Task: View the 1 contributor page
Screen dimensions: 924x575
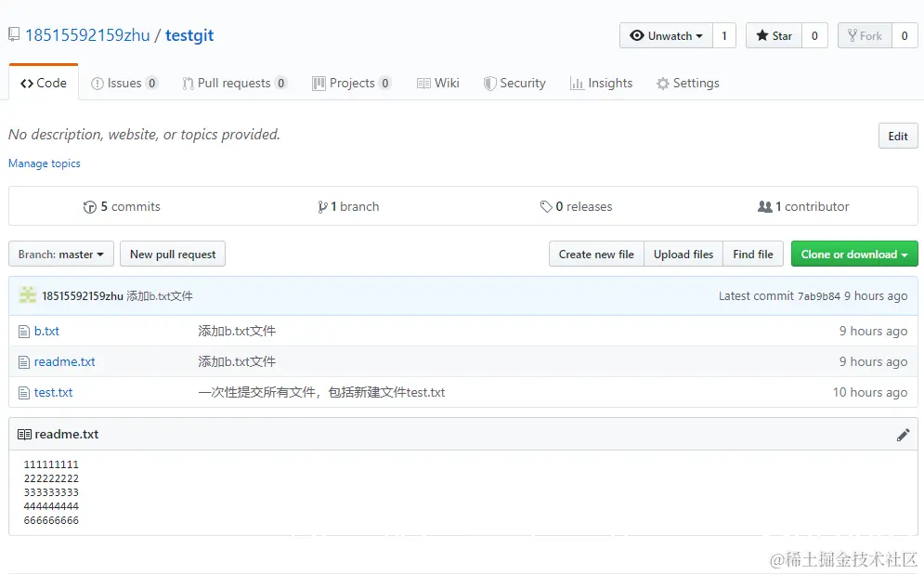Action: tap(803, 206)
